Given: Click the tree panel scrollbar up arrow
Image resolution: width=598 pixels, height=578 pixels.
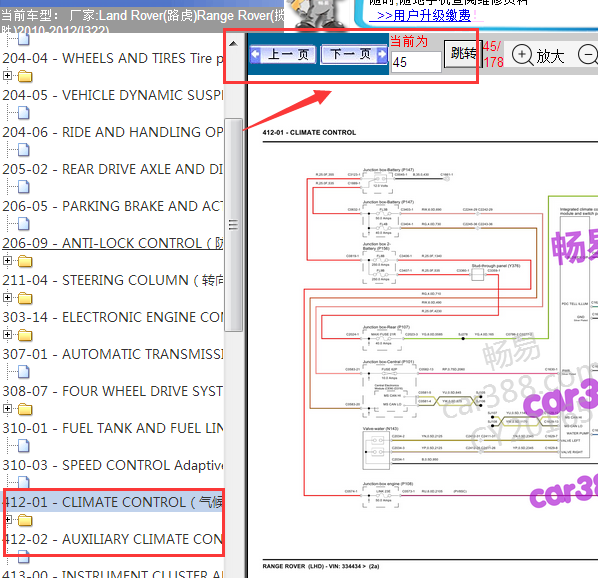Looking at the screenshot, I should [233, 43].
